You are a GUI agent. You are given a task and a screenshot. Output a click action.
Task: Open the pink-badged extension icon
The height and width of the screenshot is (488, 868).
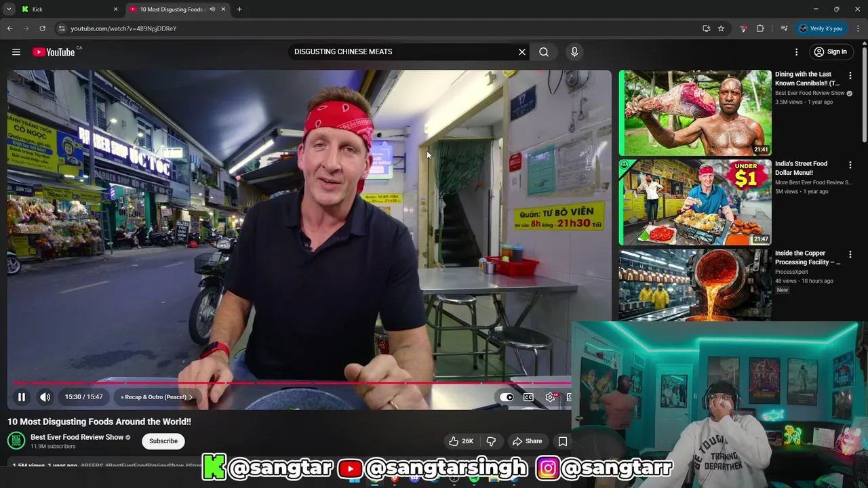click(744, 28)
